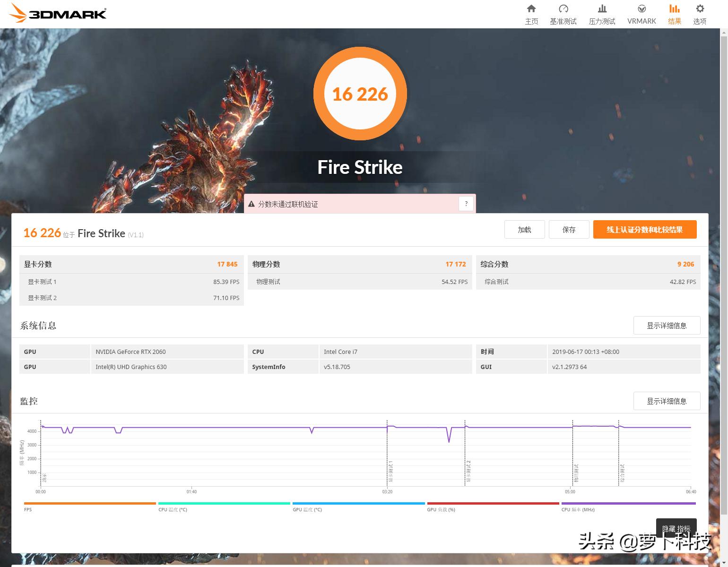Click the 3DMark logo

58,13
